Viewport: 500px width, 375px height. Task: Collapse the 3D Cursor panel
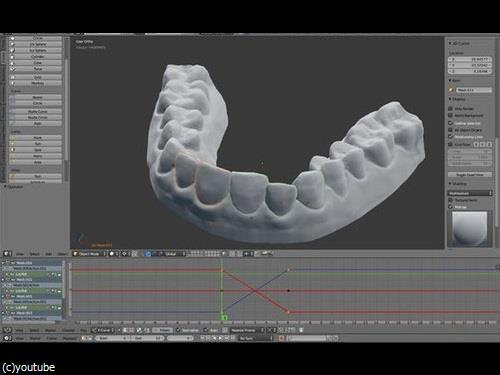(460, 43)
